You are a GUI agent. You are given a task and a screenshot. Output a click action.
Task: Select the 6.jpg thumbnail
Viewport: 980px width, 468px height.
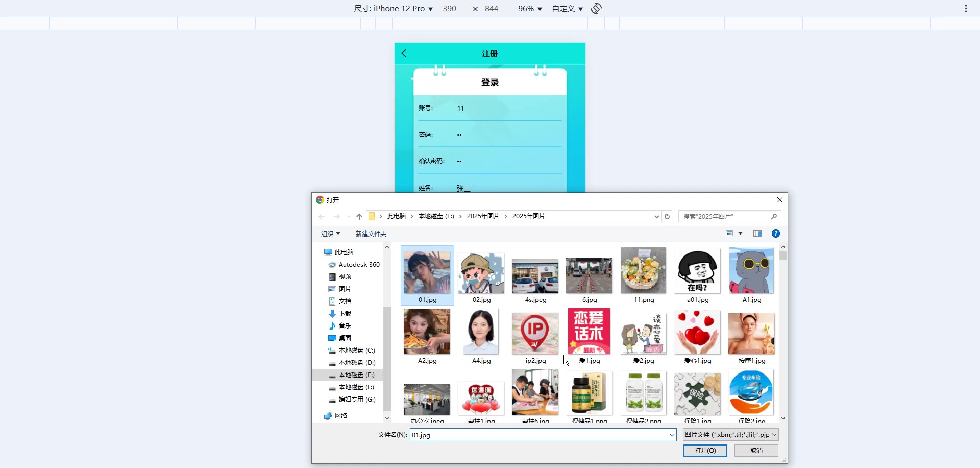coord(589,276)
